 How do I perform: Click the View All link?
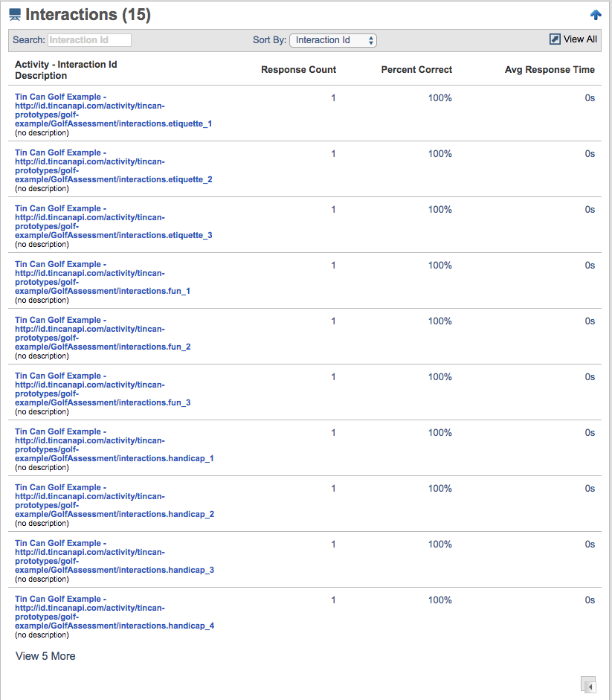click(x=580, y=39)
